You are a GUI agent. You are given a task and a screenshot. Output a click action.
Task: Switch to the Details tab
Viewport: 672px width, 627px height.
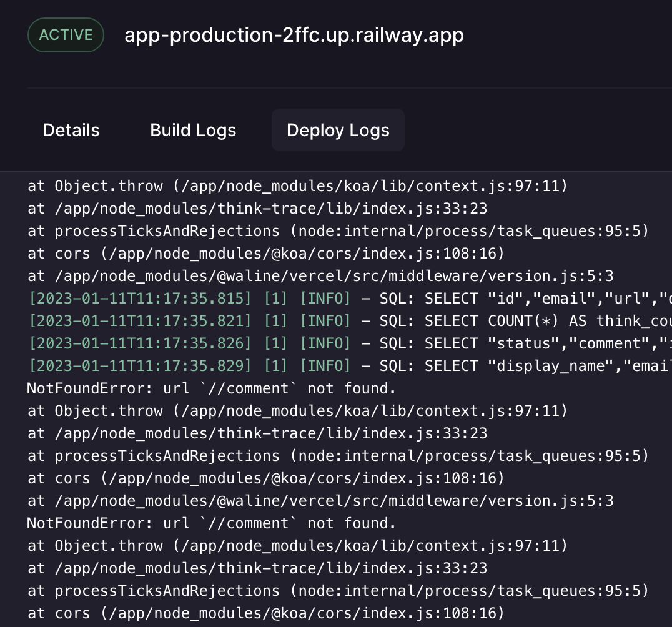point(71,130)
